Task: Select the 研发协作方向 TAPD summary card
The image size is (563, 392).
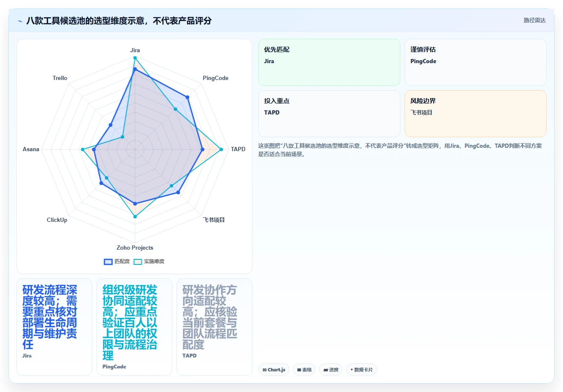Action: [214, 327]
